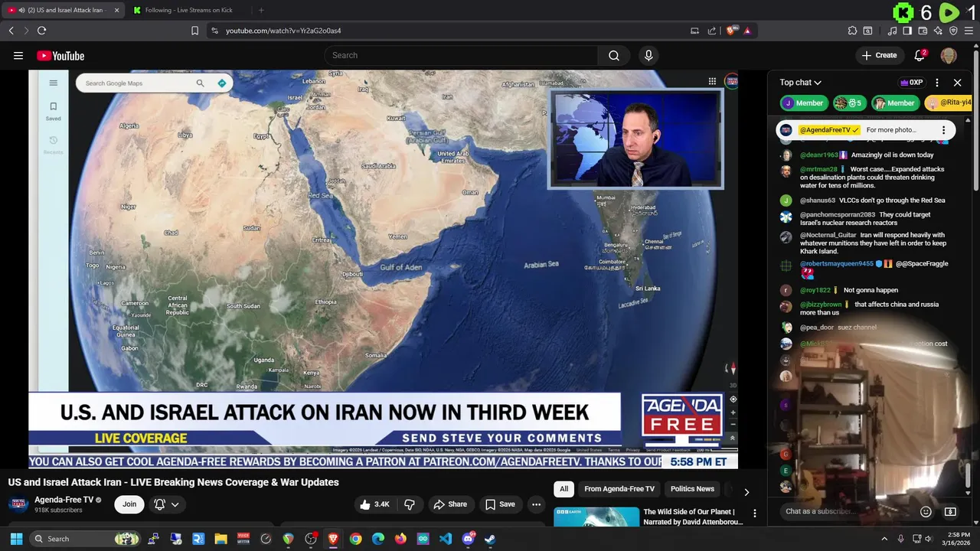Screen dimensions: 980x551
Task: Open The Wild Side of Our Planet thumbnail
Action: pyautogui.click(x=596, y=517)
